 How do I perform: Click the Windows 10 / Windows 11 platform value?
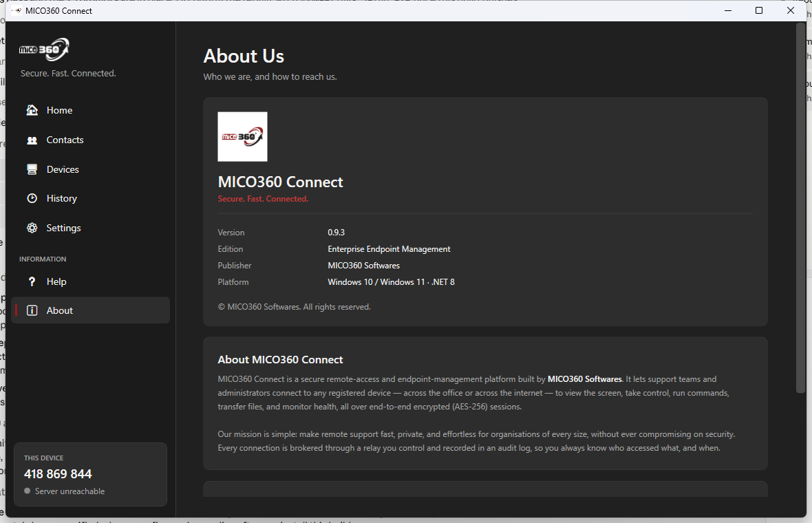pos(391,282)
